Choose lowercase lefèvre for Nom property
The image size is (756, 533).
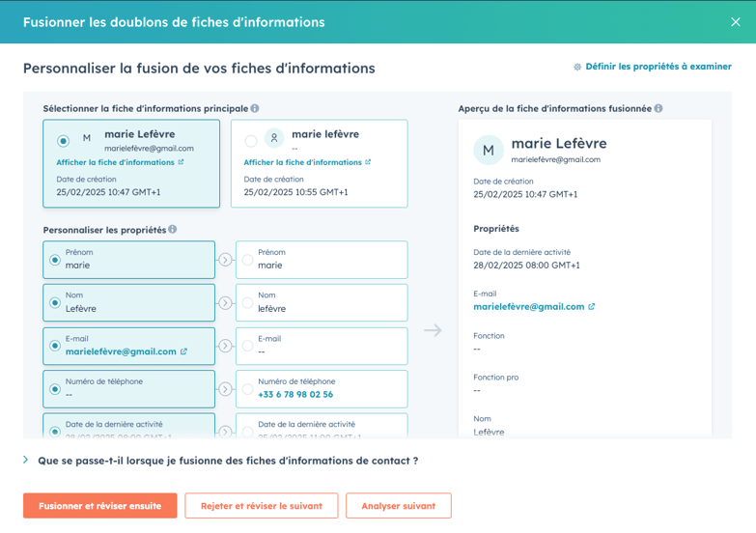click(x=248, y=303)
